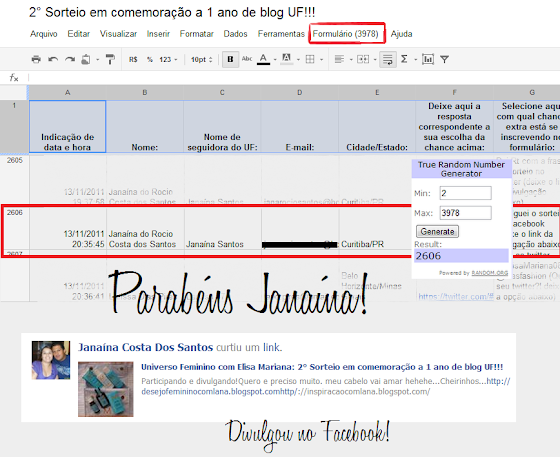Viewport: 560px width, 457px height.
Task: Click the fx function icon
Action: (14, 77)
